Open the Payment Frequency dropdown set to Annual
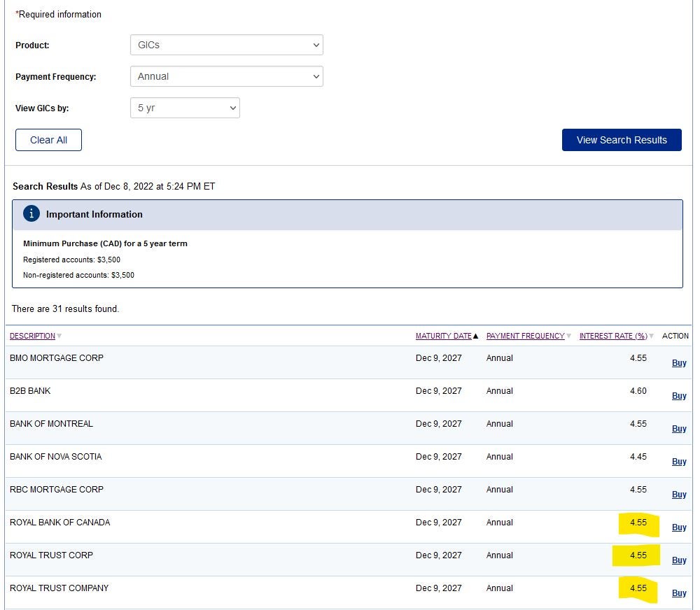700x610 pixels. point(225,76)
